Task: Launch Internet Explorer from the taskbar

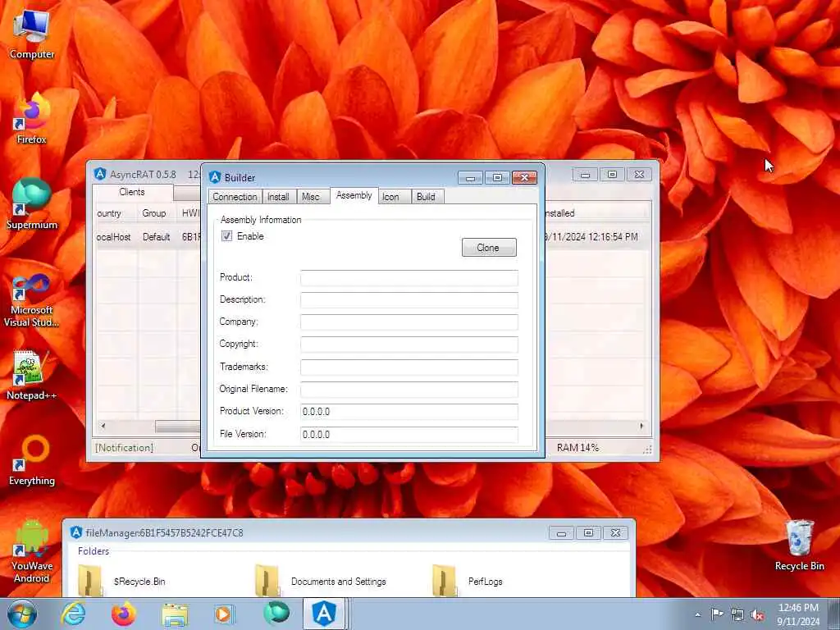Action: (73, 614)
